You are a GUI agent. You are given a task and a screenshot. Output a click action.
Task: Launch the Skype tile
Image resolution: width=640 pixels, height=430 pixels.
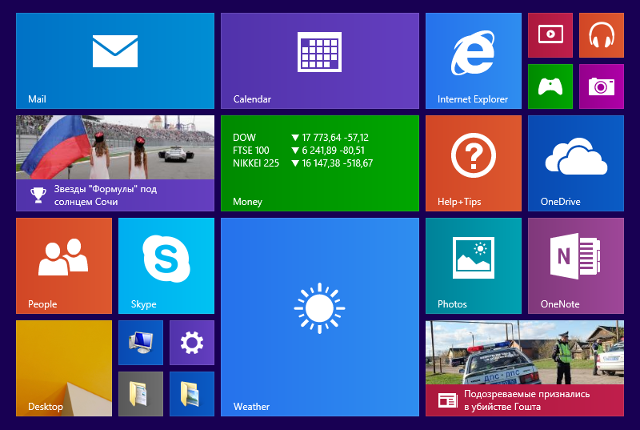pos(166,266)
